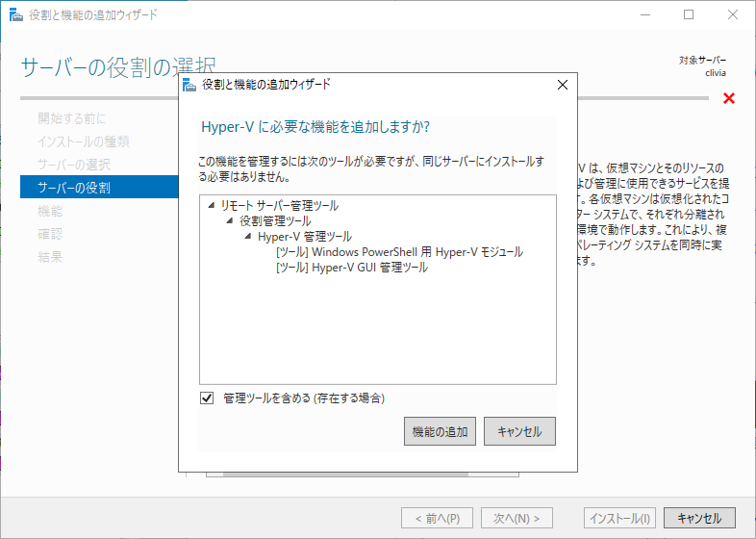Minimize the main wizard window

point(645,15)
